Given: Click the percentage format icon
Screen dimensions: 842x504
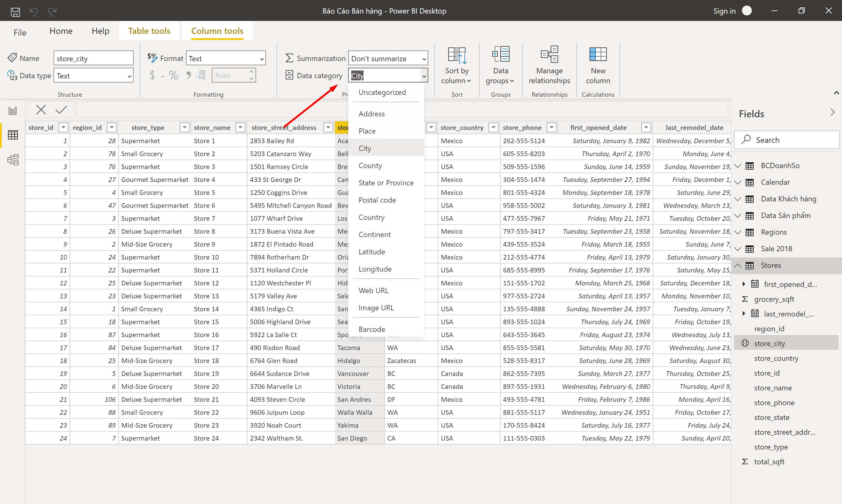Looking at the screenshot, I should tap(174, 75).
